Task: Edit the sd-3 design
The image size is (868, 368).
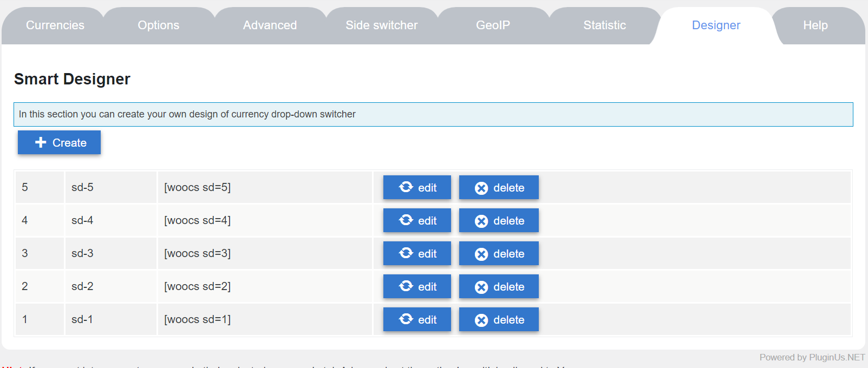Action: point(417,253)
